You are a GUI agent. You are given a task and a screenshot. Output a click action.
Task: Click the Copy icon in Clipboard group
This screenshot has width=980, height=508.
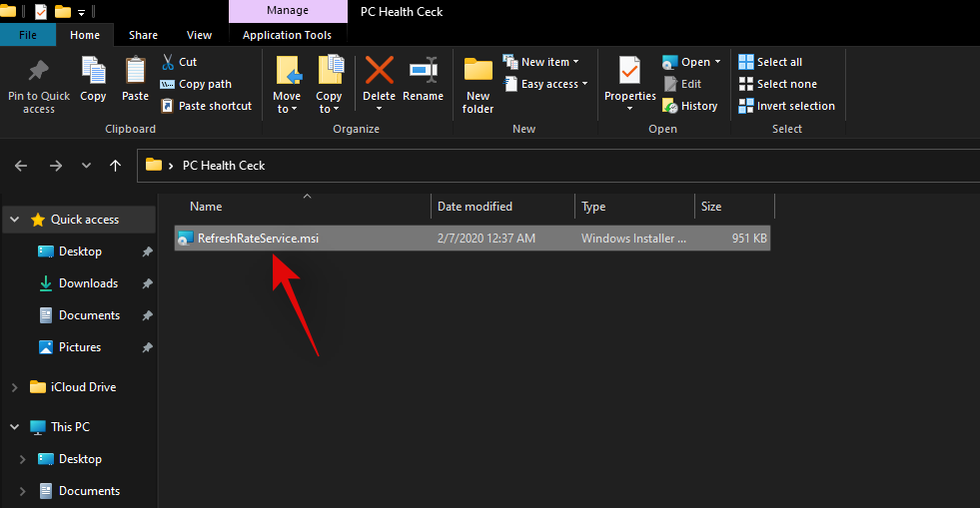point(93,72)
